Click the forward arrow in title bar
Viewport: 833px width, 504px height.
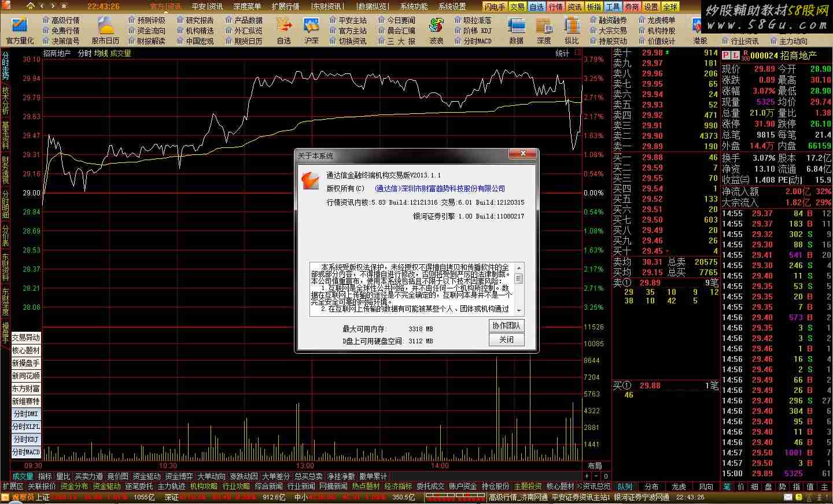point(53,6)
